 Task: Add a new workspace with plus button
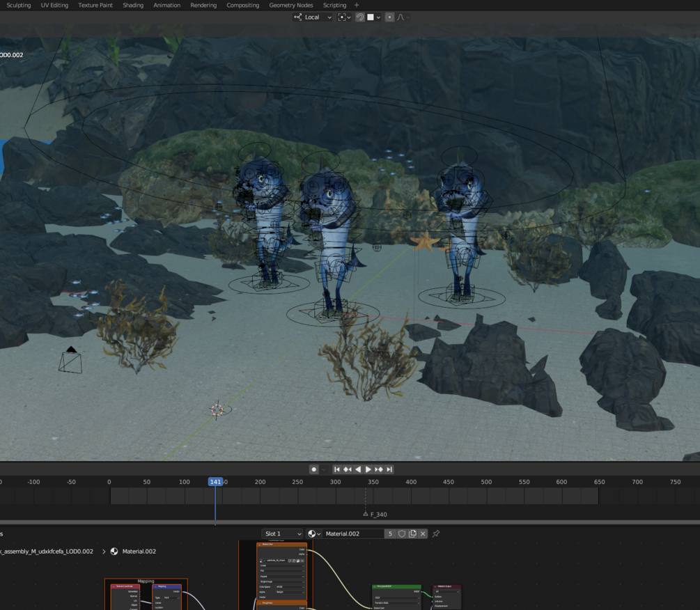[356, 6]
